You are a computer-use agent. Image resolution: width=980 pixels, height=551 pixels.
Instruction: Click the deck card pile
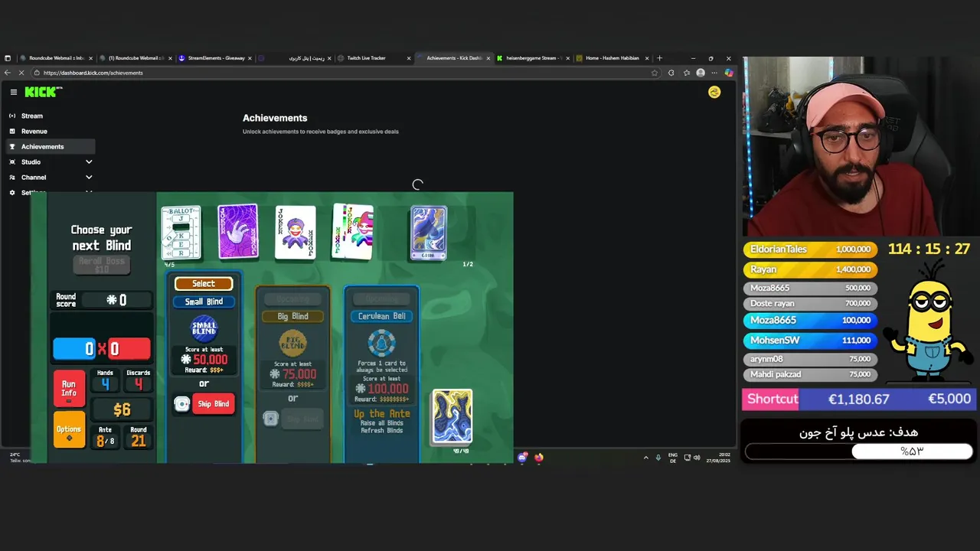click(x=452, y=417)
